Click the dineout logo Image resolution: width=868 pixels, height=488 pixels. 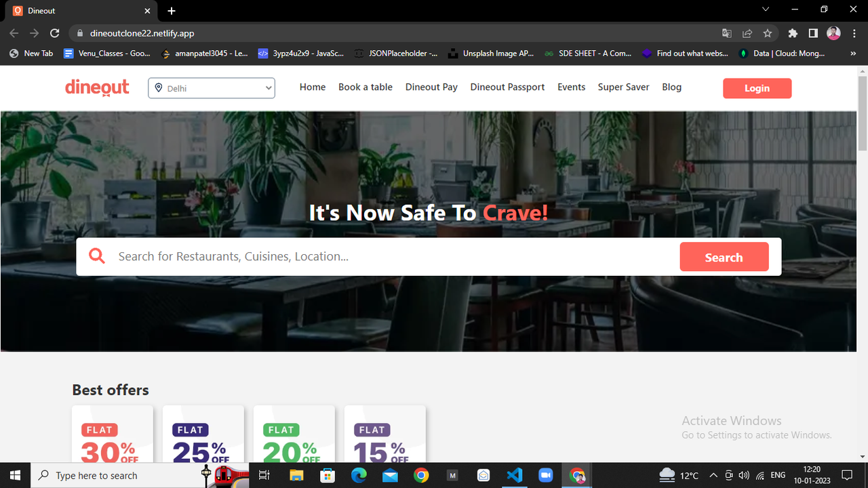point(97,87)
